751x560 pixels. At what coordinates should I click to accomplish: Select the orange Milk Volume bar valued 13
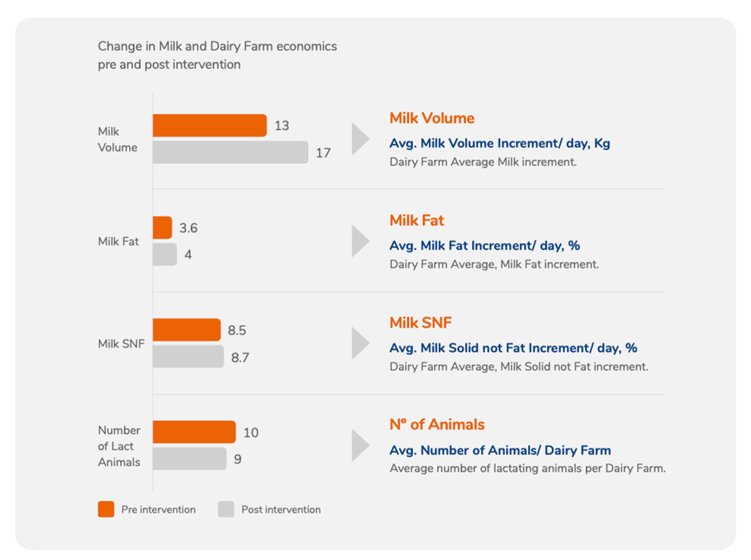209,126
